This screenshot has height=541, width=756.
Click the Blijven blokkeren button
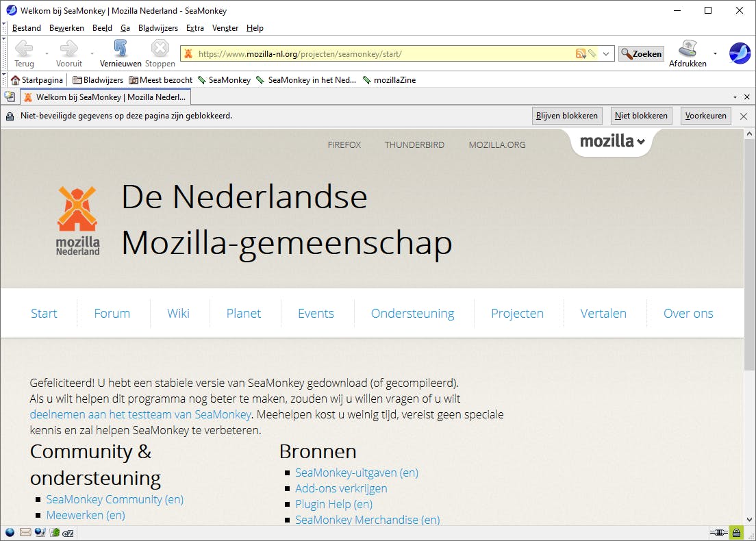pos(567,116)
